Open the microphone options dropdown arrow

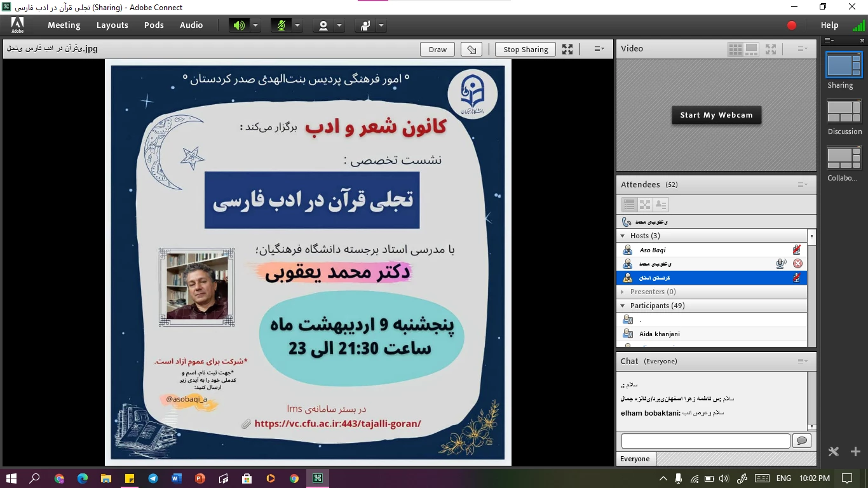(x=297, y=25)
